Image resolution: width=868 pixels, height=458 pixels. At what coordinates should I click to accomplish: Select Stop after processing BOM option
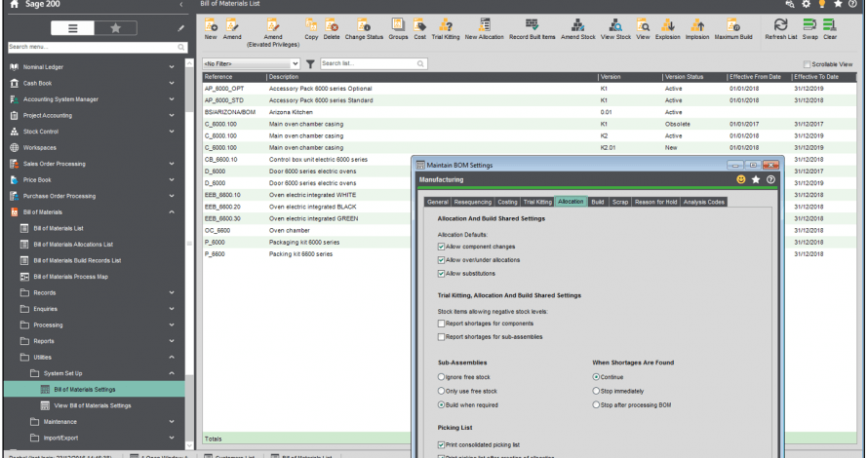[x=596, y=405]
